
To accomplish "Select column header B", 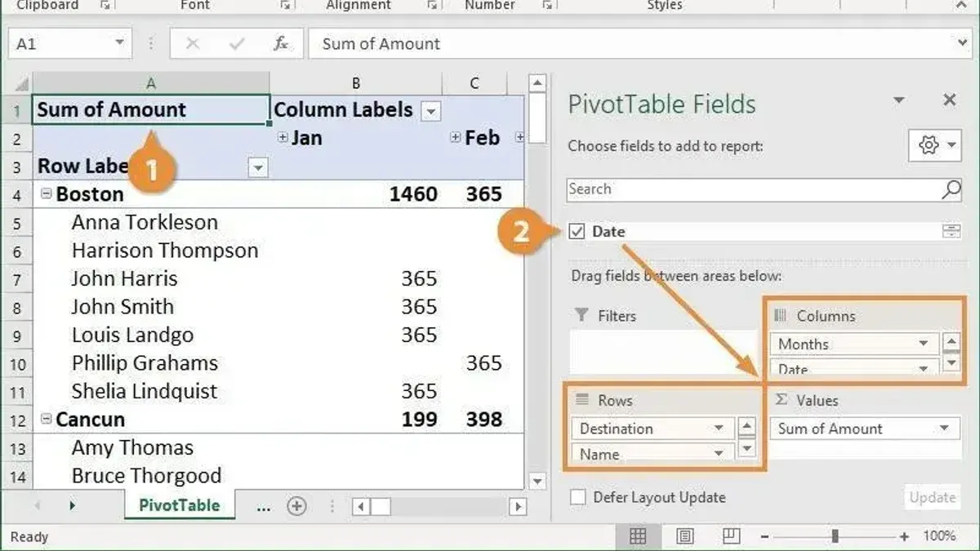I will click(x=356, y=83).
